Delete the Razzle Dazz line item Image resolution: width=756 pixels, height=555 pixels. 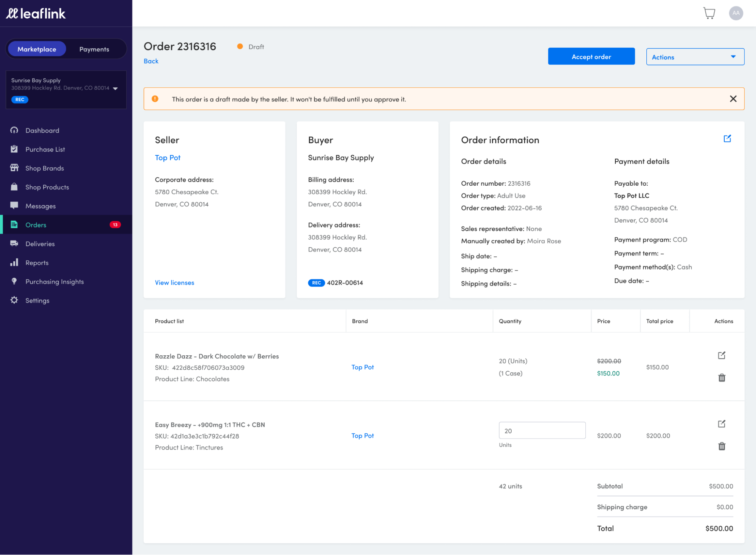pyautogui.click(x=722, y=378)
